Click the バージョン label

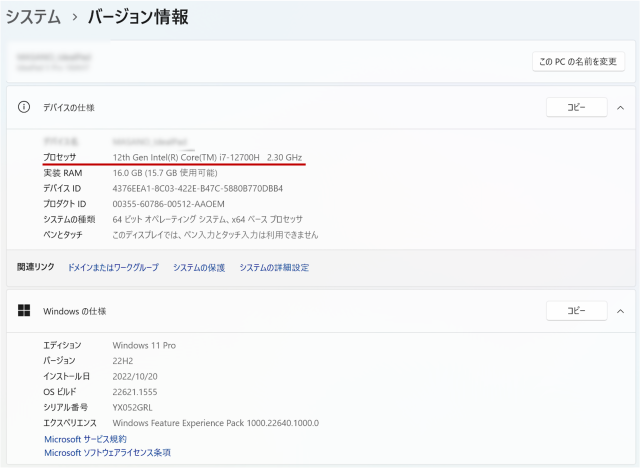(x=59, y=361)
